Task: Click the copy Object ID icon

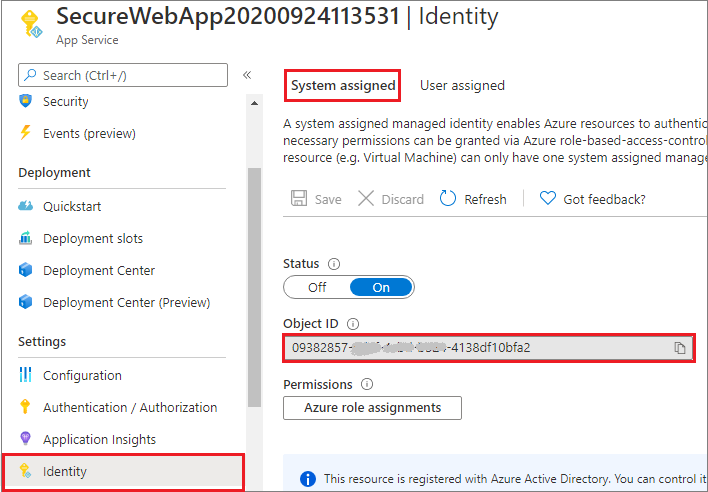Action: coord(680,348)
